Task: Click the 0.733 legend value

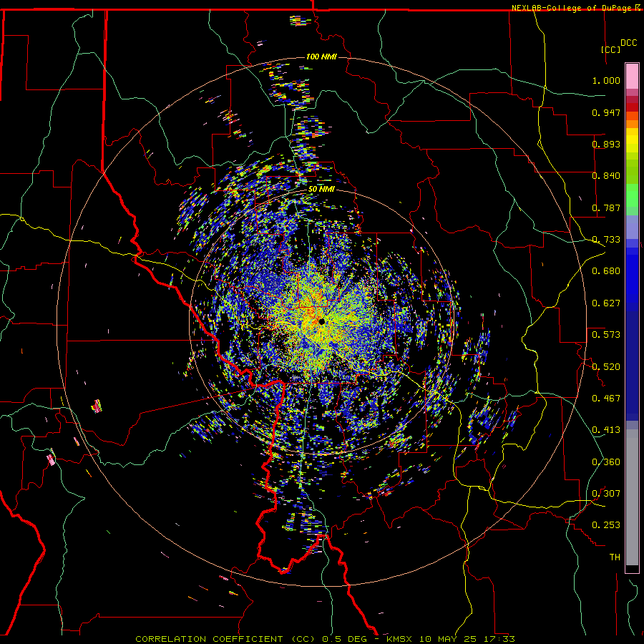Action: (x=606, y=240)
